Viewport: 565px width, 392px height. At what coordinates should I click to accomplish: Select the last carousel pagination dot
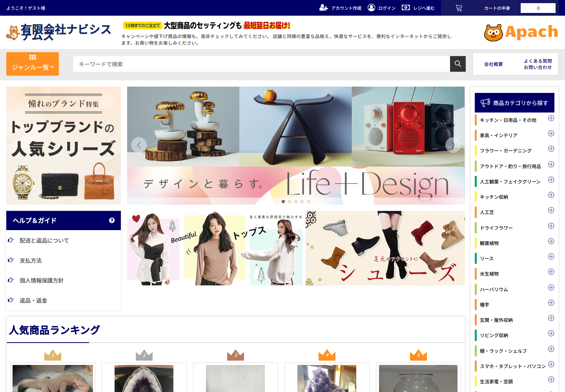pyautogui.click(x=308, y=201)
